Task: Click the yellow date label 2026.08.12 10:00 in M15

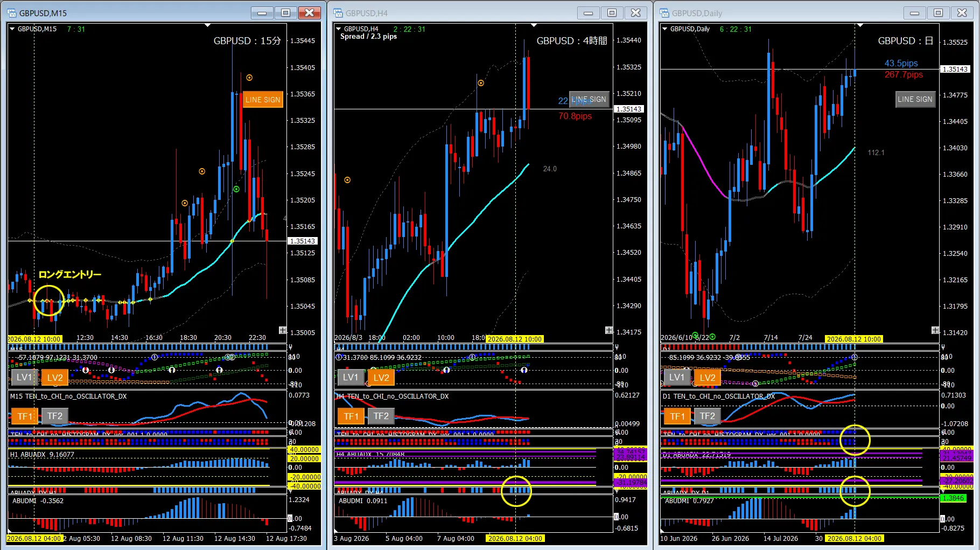Action: point(34,339)
